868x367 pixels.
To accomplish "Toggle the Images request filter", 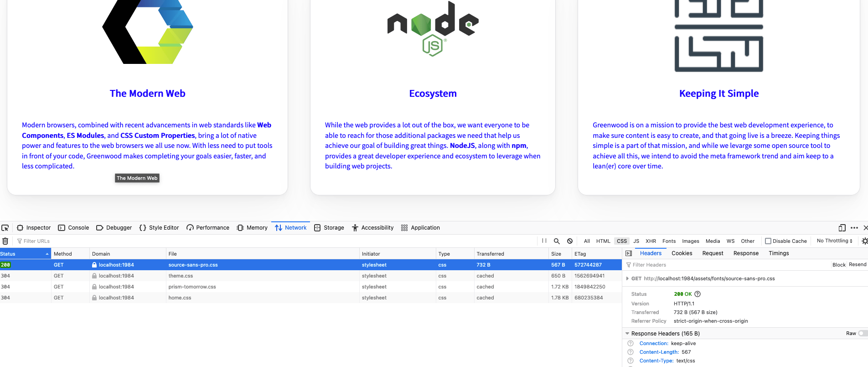I will pos(690,241).
